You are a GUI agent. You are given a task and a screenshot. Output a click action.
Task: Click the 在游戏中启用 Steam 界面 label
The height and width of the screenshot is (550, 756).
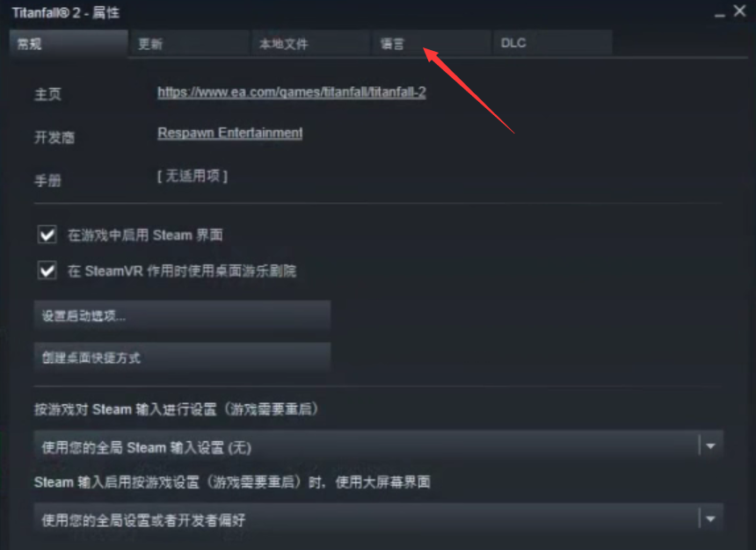(x=145, y=235)
